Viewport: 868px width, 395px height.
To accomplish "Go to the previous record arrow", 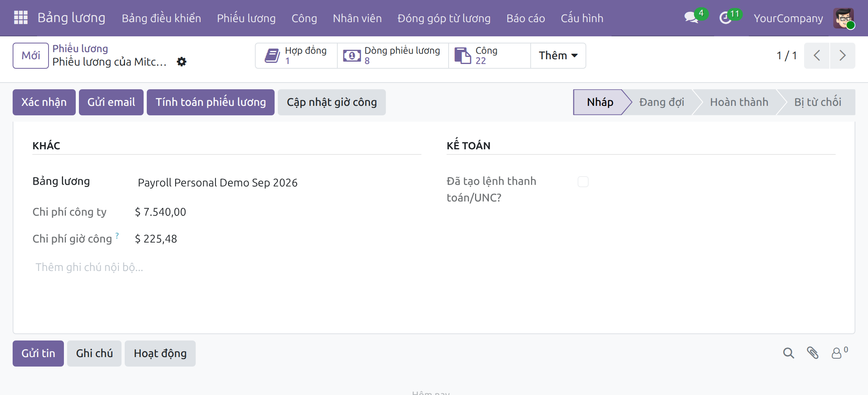I will coord(817,55).
